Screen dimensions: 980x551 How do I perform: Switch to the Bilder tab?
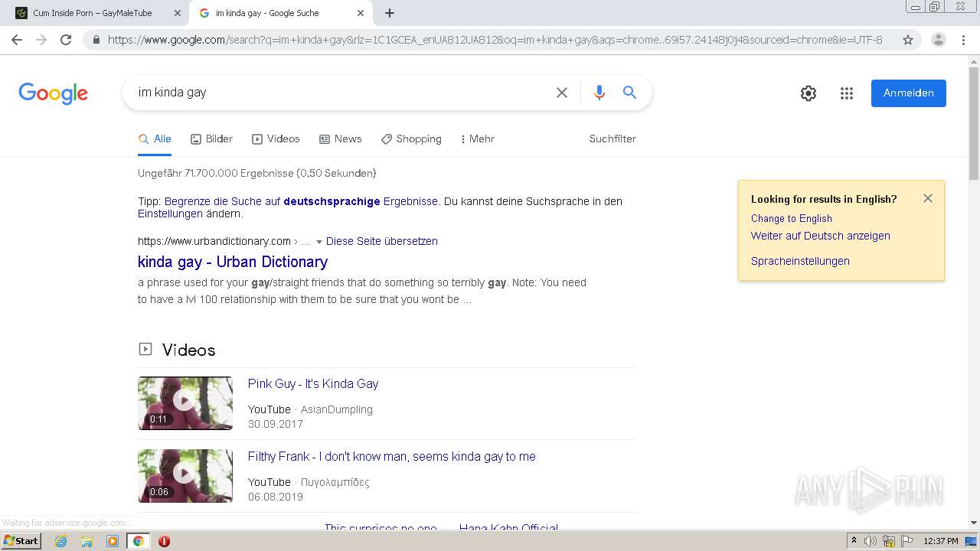pyautogui.click(x=211, y=139)
